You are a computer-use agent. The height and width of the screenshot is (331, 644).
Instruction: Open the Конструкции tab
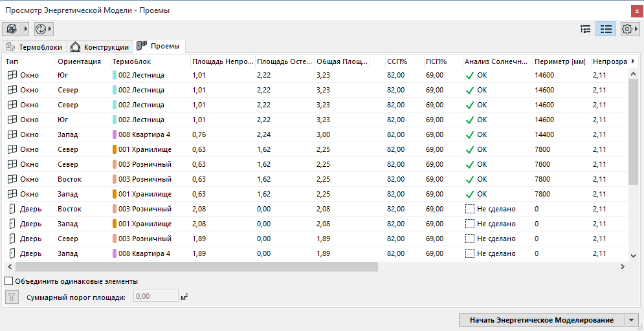click(100, 47)
